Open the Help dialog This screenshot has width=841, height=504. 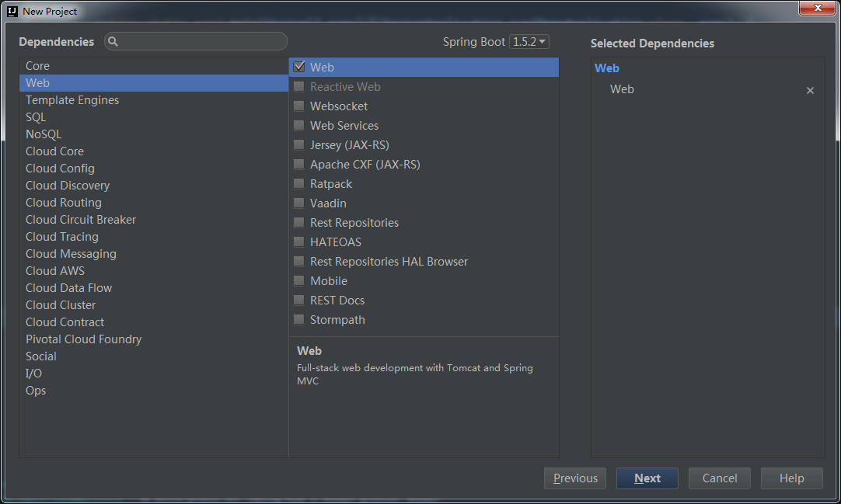791,478
